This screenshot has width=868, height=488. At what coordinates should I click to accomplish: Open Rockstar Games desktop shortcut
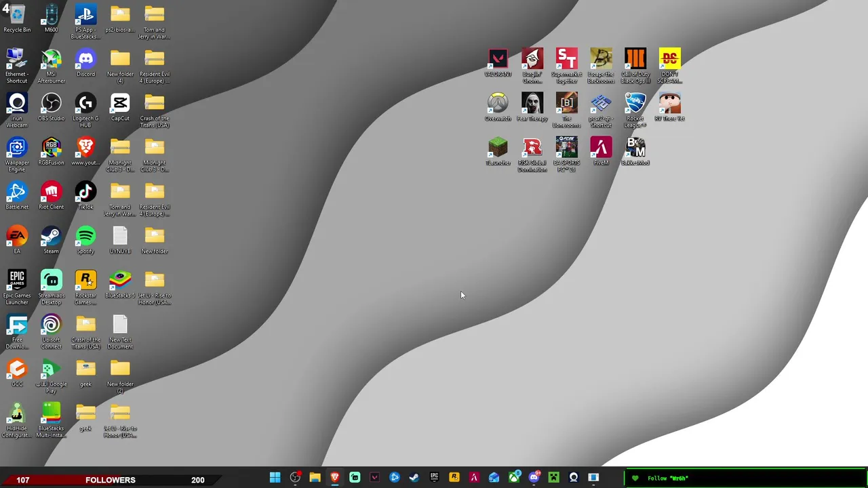85,288
